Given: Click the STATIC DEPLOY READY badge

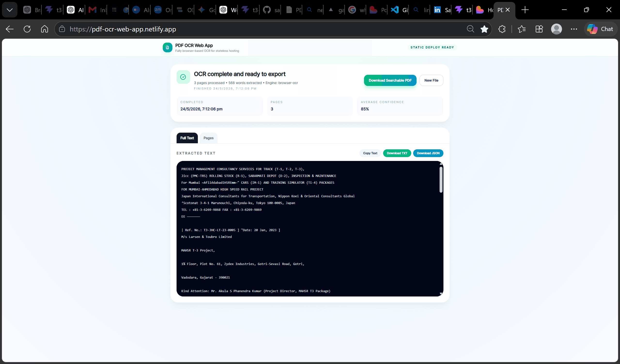Looking at the screenshot, I should point(432,47).
